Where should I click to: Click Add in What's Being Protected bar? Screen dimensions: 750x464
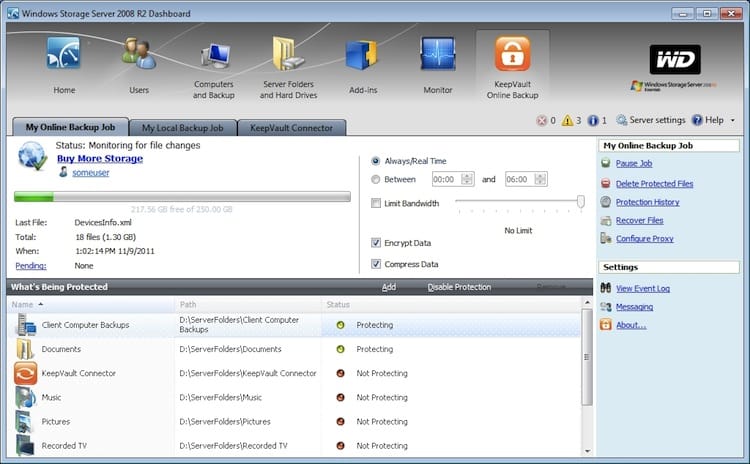coord(388,287)
